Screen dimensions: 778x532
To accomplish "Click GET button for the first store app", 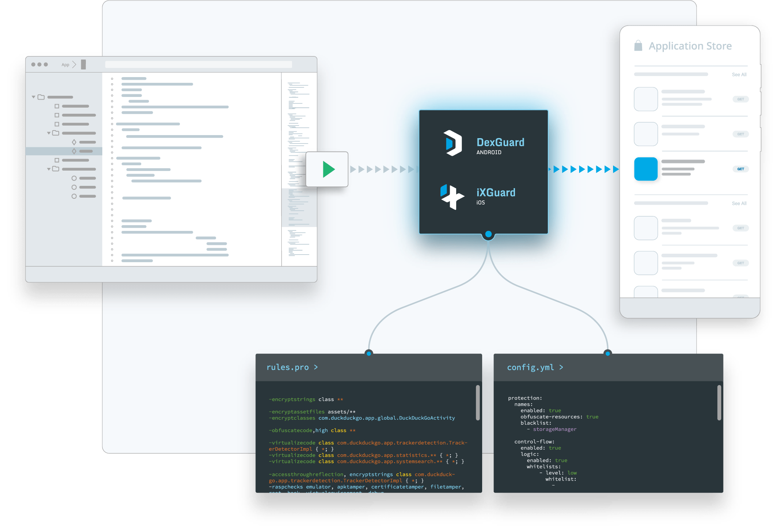I will pyautogui.click(x=740, y=99).
